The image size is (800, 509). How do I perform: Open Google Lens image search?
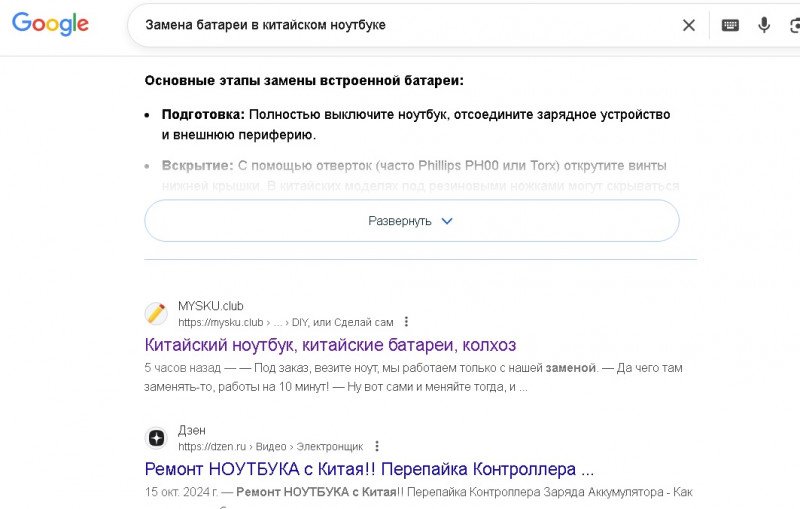pos(794,25)
